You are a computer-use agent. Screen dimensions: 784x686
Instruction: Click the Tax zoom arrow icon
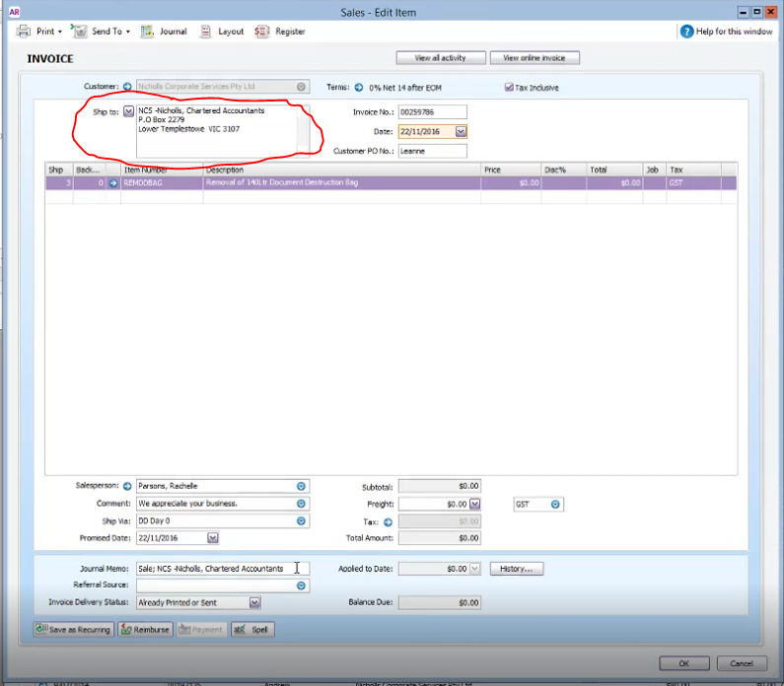click(x=388, y=522)
